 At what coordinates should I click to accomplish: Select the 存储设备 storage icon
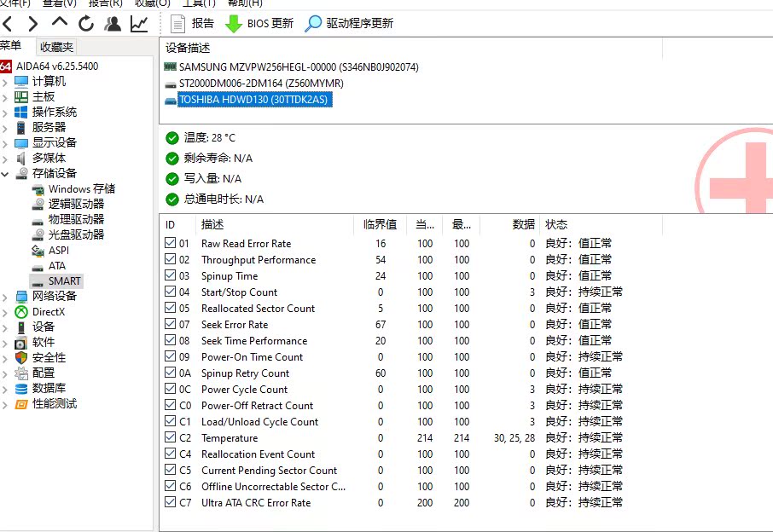click(21, 173)
